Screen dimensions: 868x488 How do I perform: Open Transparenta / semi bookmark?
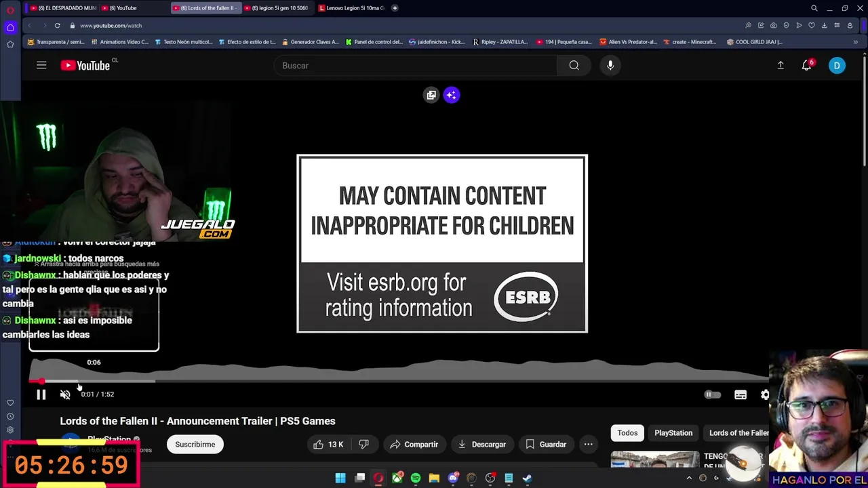56,42
